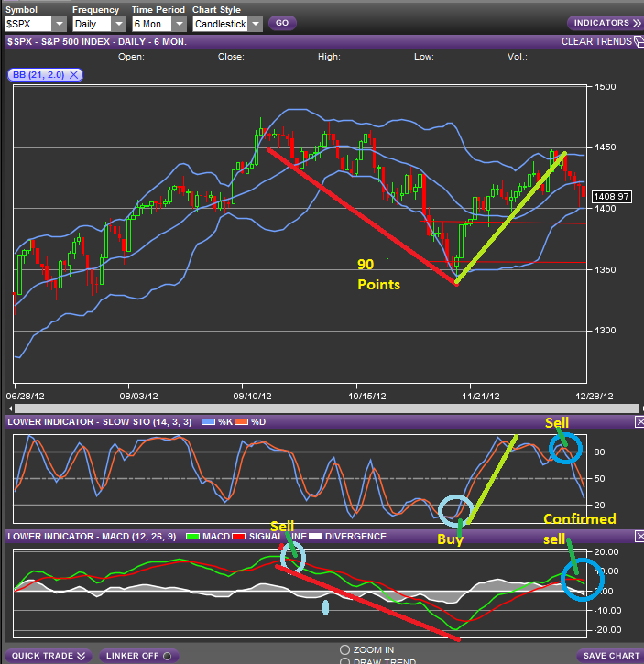Click the MACD green legend swatch
The image size is (644, 664).
click(x=191, y=536)
